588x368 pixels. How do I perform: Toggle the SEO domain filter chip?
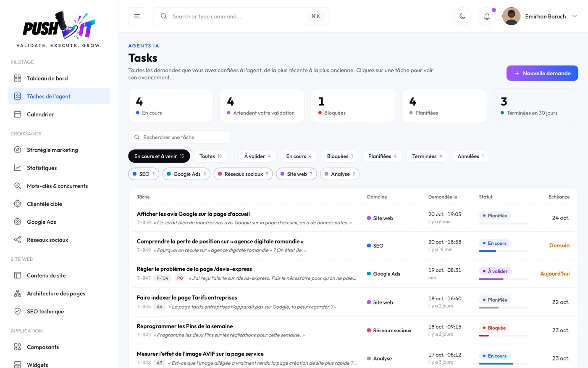pyautogui.click(x=144, y=174)
